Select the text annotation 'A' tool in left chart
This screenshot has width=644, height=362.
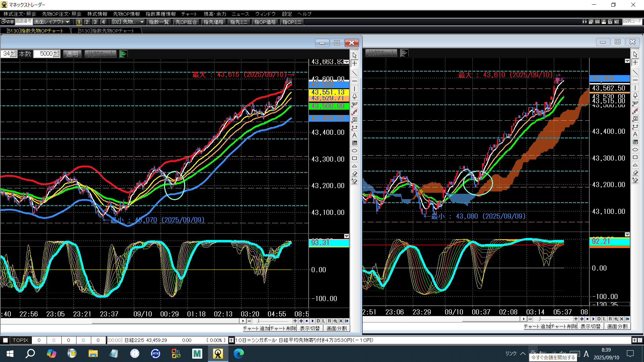point(354,135)
